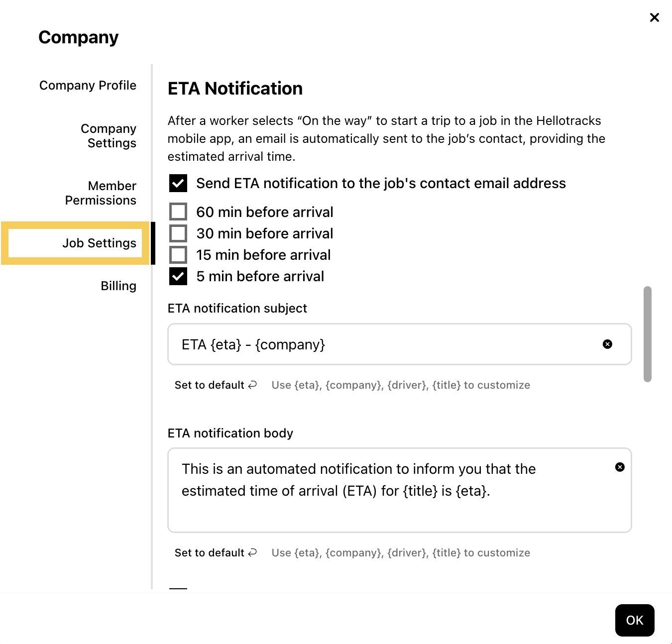Disable 5 min before arrival checkbox

(178, 276)
